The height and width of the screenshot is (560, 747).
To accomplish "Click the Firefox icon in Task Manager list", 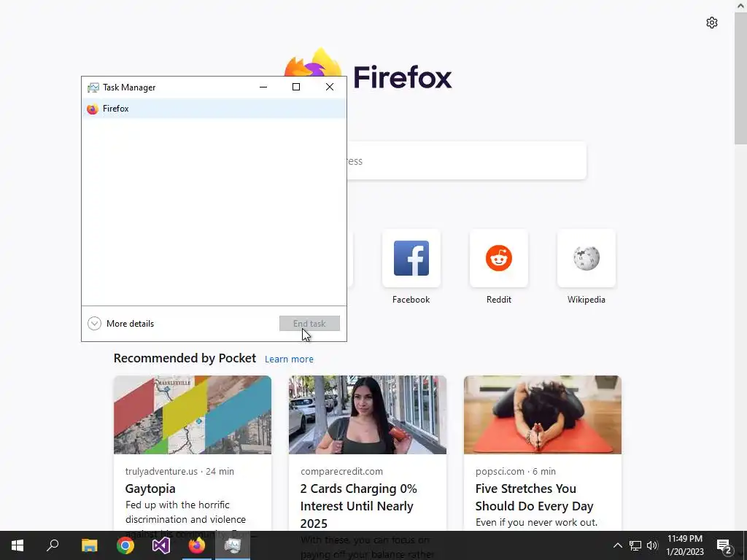I will [x=93, y=109].
